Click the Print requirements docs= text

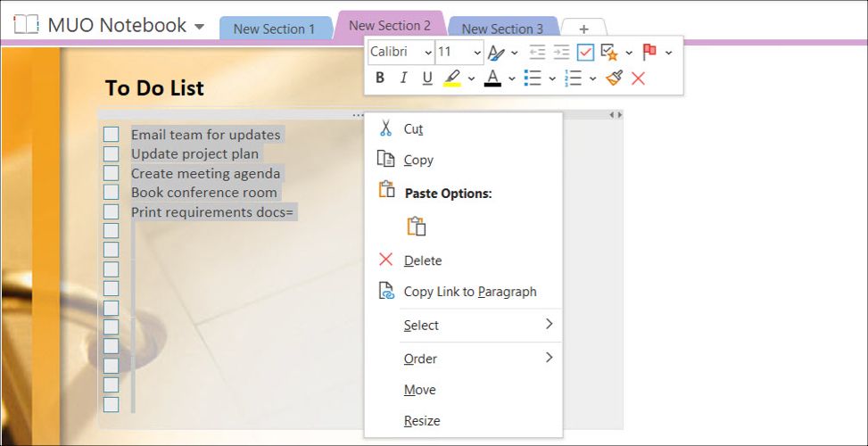tap(212, 212)
